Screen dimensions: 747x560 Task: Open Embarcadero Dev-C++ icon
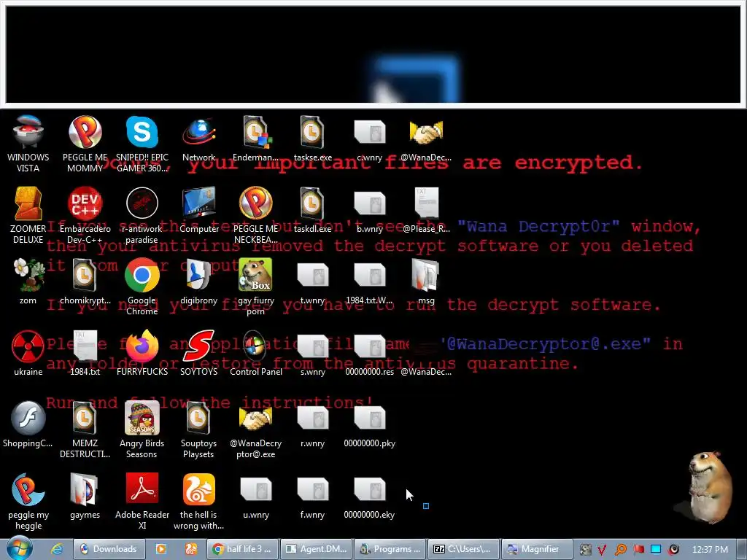(85, 215)
